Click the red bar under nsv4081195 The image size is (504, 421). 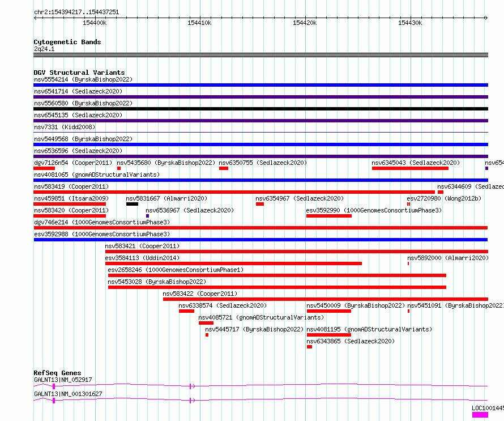329,335
